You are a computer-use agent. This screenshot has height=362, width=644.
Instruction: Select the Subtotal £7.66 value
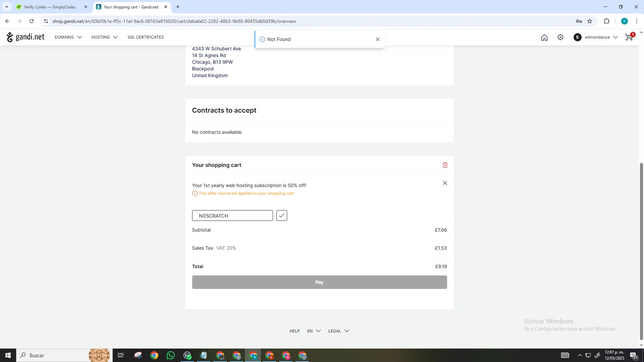(441, 230)
